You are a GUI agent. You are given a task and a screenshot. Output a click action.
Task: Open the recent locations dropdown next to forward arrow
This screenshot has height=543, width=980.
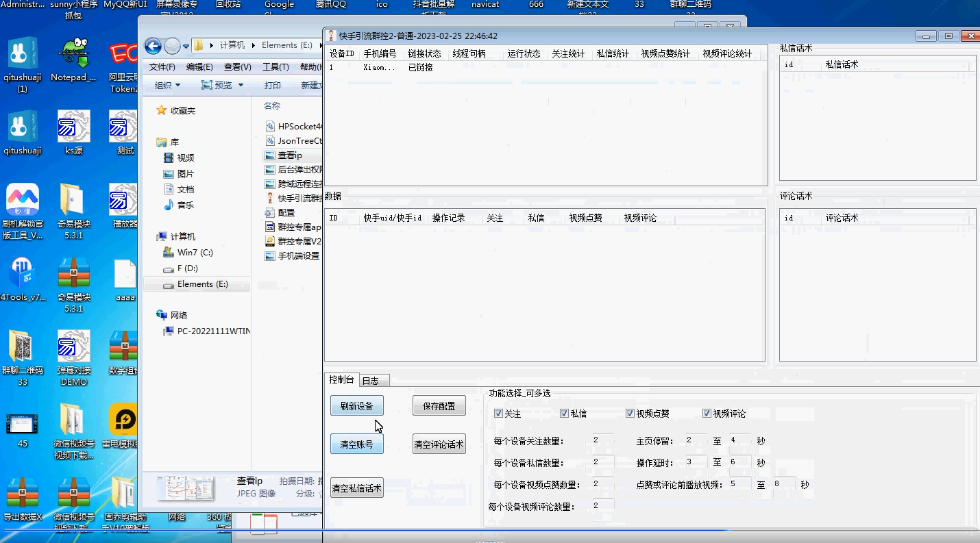[x=185, y=46]
